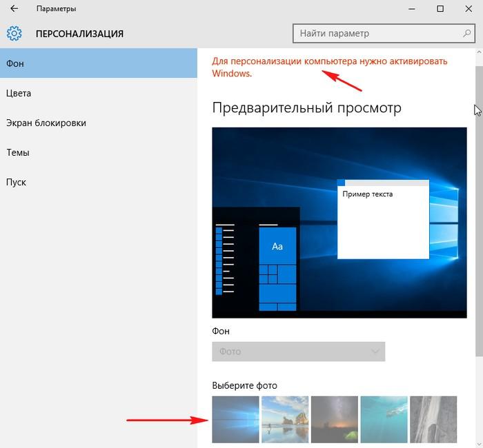
Task: Choose the night sky tent wallpaper thumbnail
Action: tap(335, 419)
